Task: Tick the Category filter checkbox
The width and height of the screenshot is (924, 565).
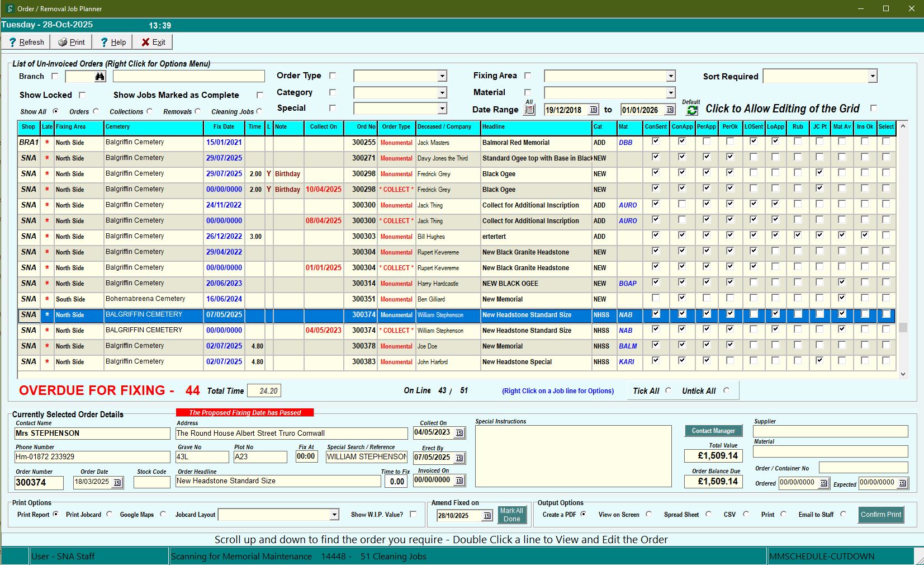Action: pyautogui.click(x=333, y=92)
